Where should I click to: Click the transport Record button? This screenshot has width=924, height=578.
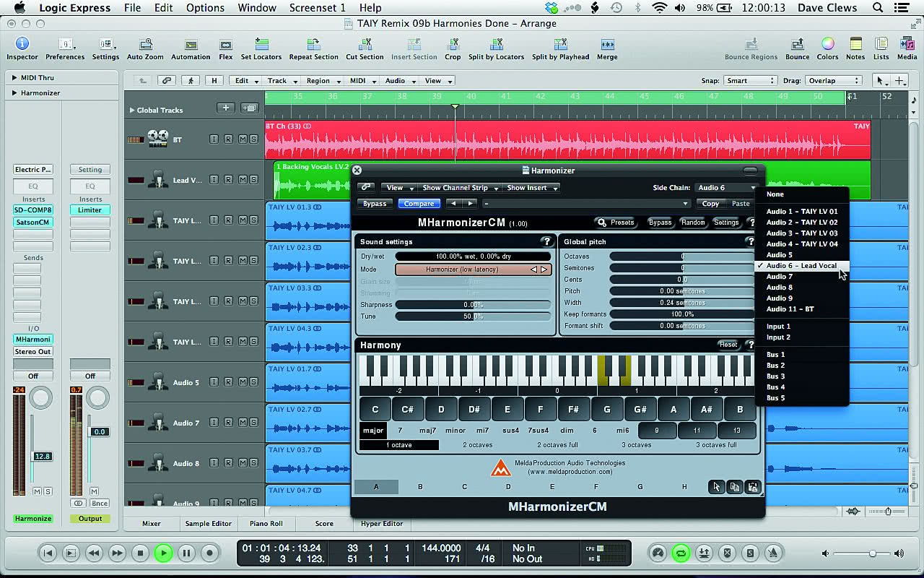click(209, 553)
